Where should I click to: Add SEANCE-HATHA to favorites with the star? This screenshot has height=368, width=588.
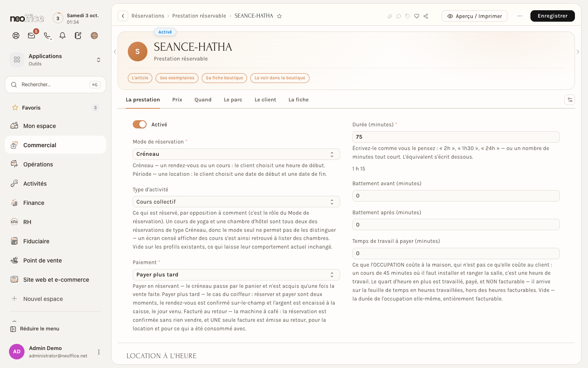[279, 16]
